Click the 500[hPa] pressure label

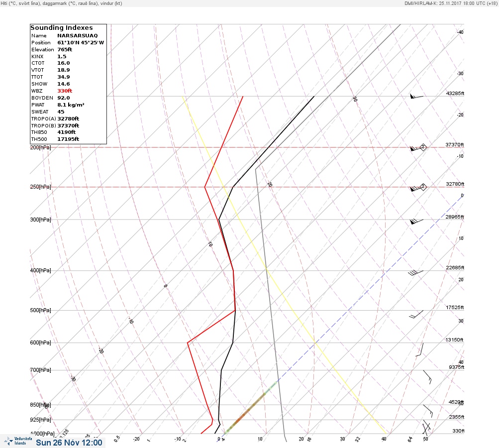[40, 310]
